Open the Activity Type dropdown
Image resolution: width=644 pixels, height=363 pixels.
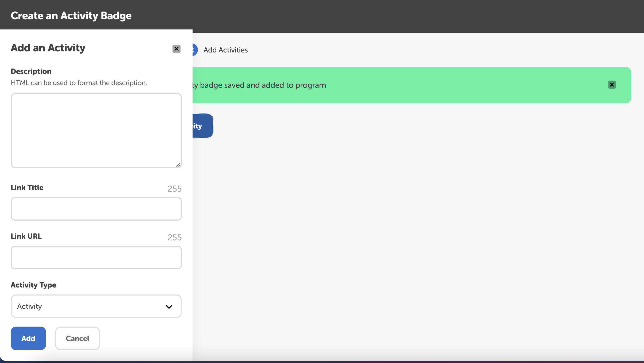91,306
